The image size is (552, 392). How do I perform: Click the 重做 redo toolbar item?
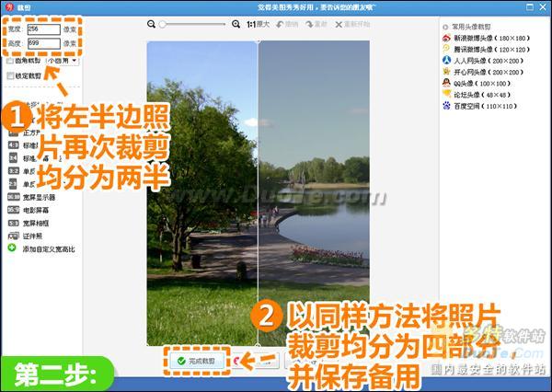coord(316,24)
